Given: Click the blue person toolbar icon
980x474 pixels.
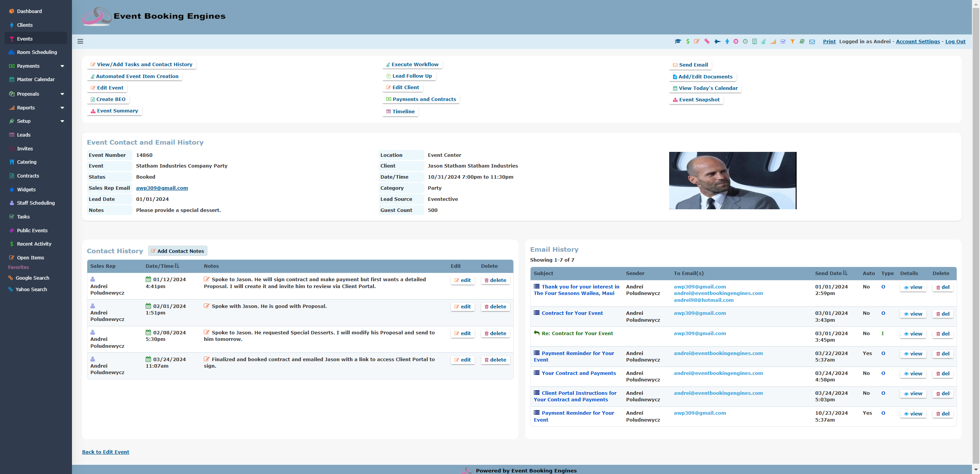Looking at the screenshot, I should [x=727, y=41].
